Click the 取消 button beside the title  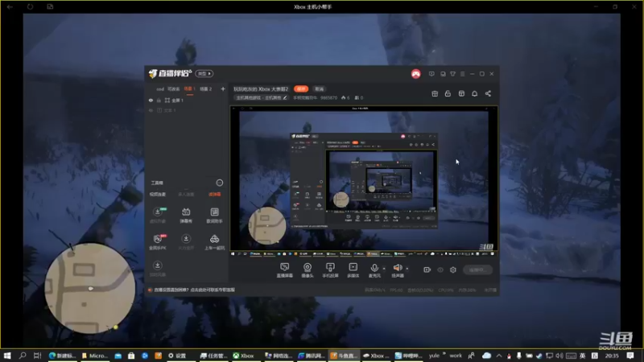click(319, 88)
